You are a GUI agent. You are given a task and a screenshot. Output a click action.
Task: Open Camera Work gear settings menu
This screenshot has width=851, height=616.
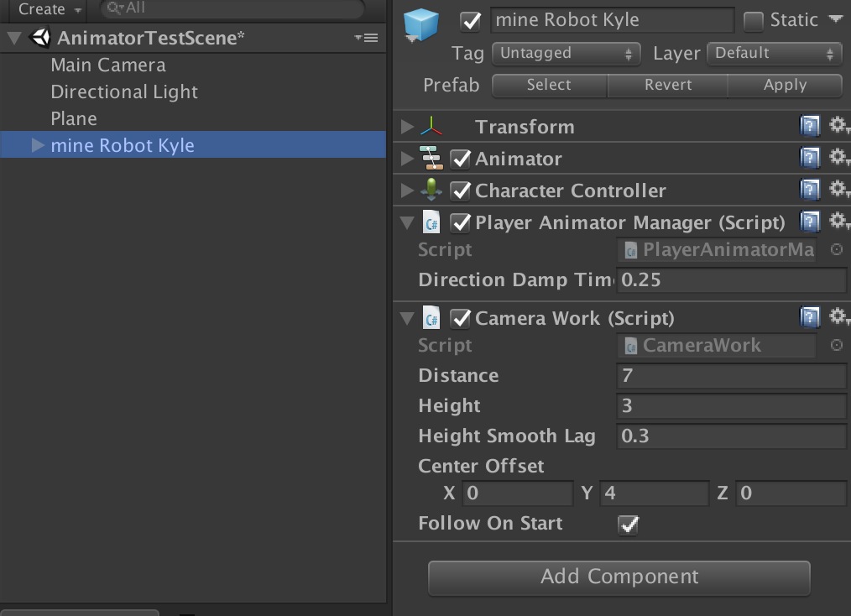coord(838,316)
